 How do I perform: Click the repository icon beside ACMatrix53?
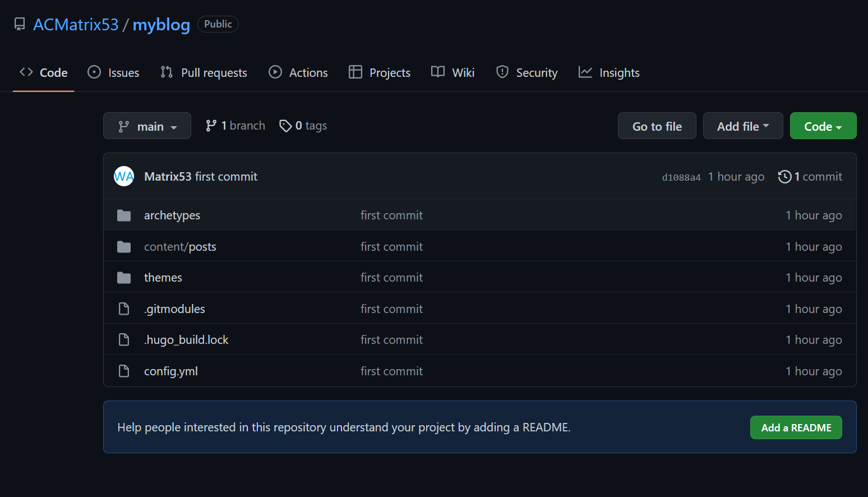point(20,24)
